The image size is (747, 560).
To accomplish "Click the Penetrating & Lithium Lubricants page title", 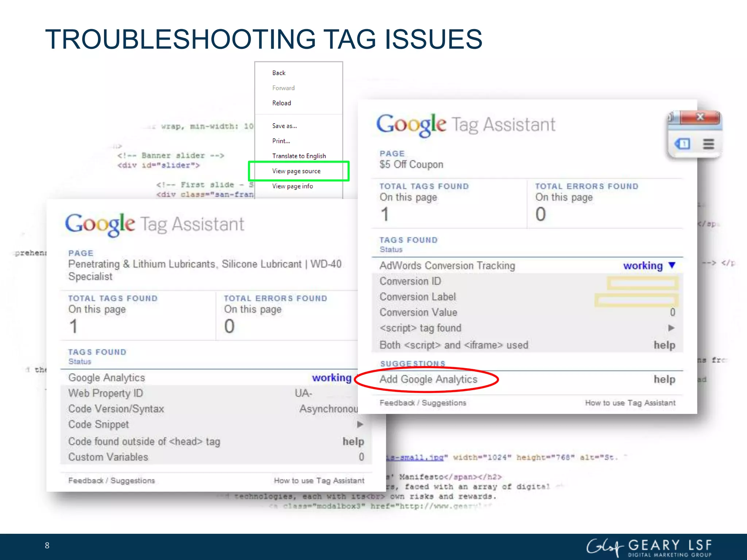I will pyautogui.click(x=205, y=270).
